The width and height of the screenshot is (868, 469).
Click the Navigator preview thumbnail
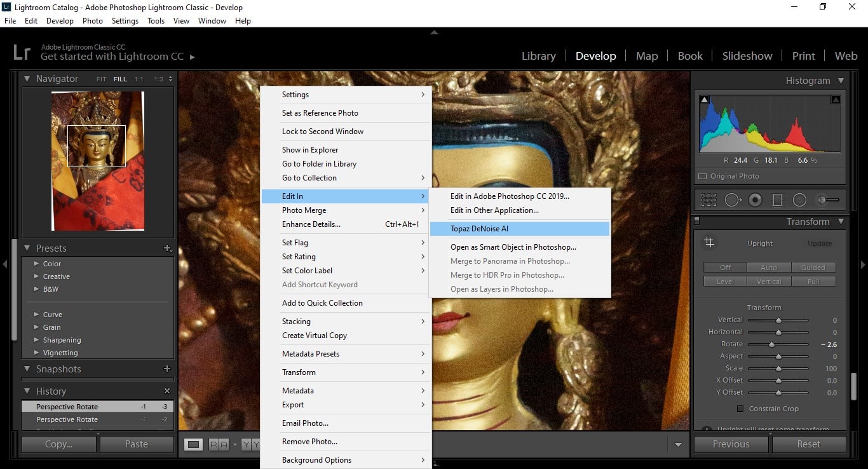coord(98,161)
